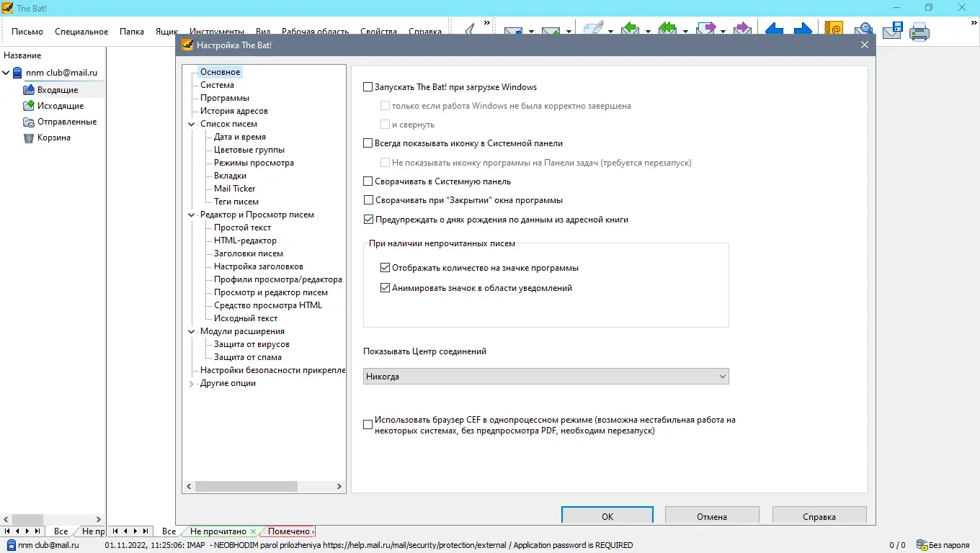Click the The Bat! application icon in title bar

pyautogui.click(x=7, y=8)
